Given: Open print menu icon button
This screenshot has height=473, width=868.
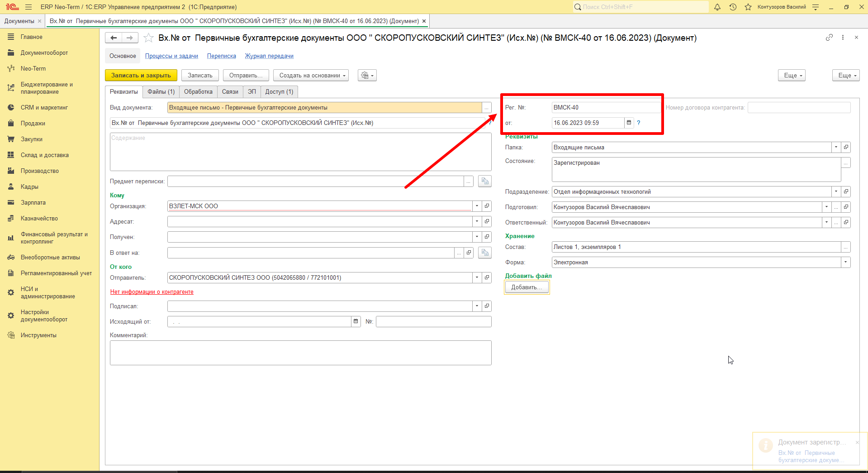Looking at the screenshot, I should tap(367, 76).
